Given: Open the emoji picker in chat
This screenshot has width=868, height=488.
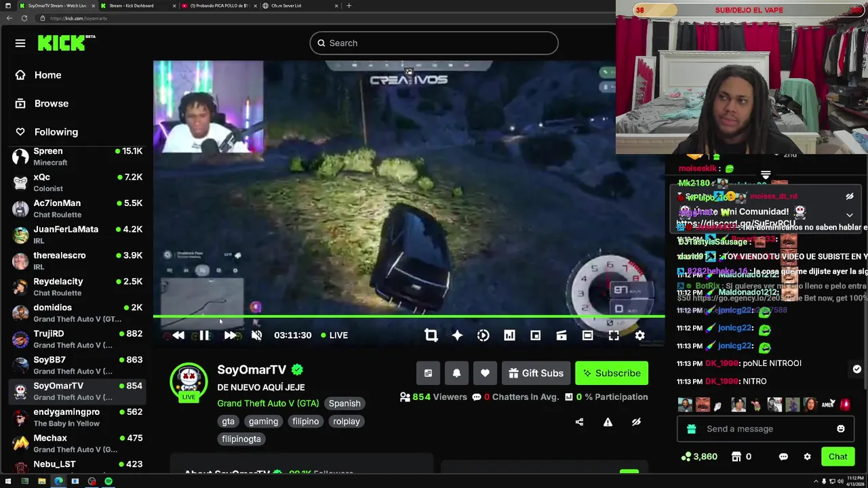Looking at the screenshot, I should coord(841,428).
